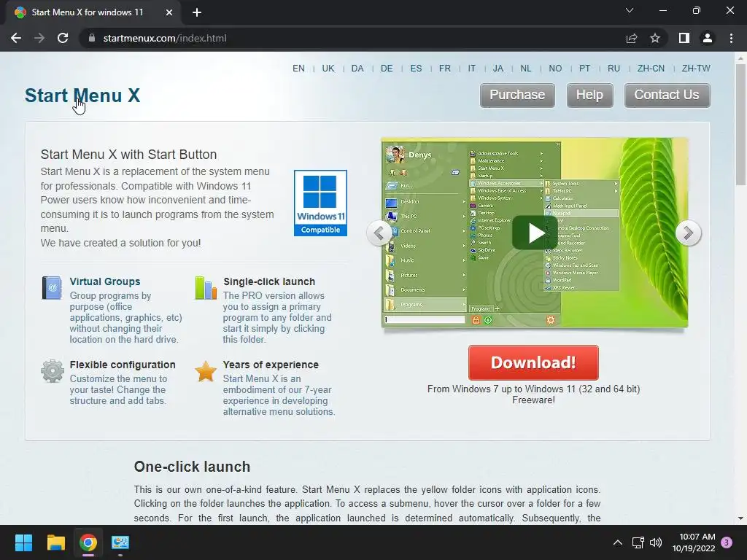Switch site language to ES
This screenshot has height=560, width=747.
click(x=416, y=68)
